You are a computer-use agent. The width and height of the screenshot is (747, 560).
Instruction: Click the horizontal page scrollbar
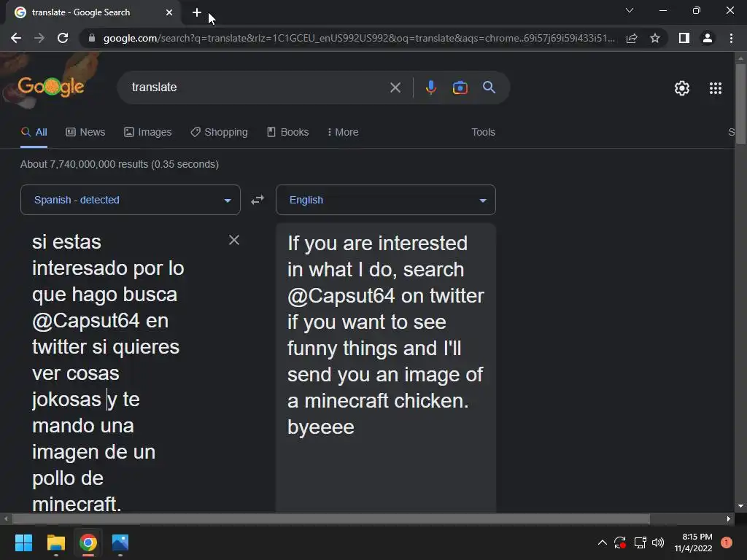330,518
